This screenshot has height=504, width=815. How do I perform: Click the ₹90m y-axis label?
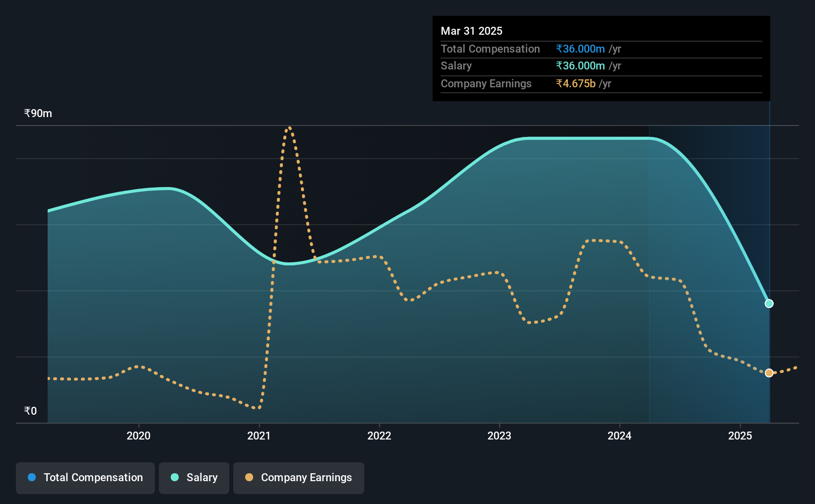38,114
